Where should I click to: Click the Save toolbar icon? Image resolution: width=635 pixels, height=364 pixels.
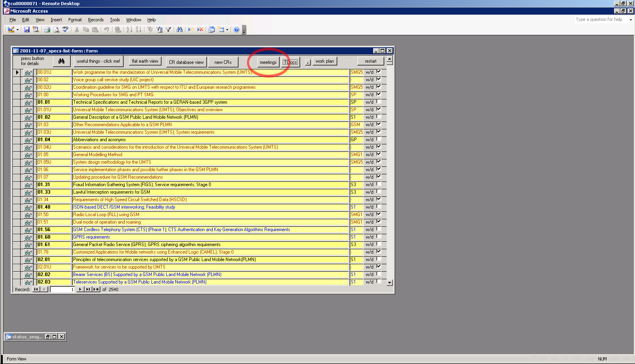27,30
